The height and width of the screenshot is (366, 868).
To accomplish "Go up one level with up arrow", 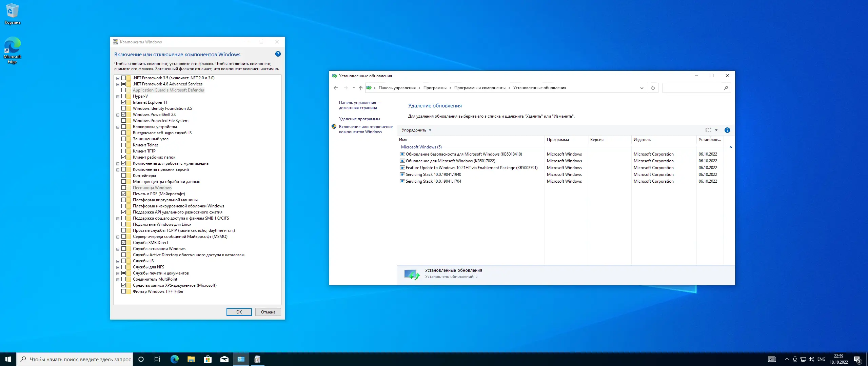I will [x=360, y=88].
